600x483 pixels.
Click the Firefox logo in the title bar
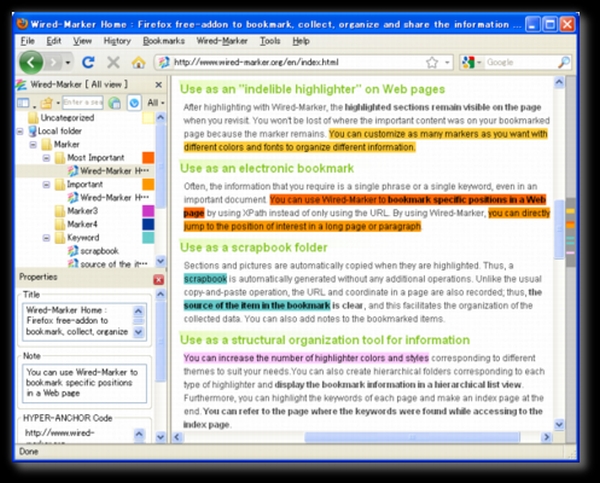click(23, 24)
